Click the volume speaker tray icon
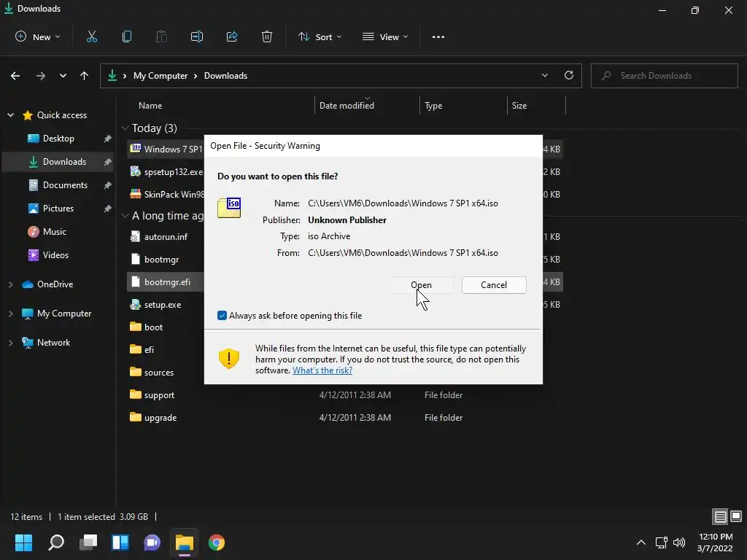747x560 pixels. coord(679,542)
